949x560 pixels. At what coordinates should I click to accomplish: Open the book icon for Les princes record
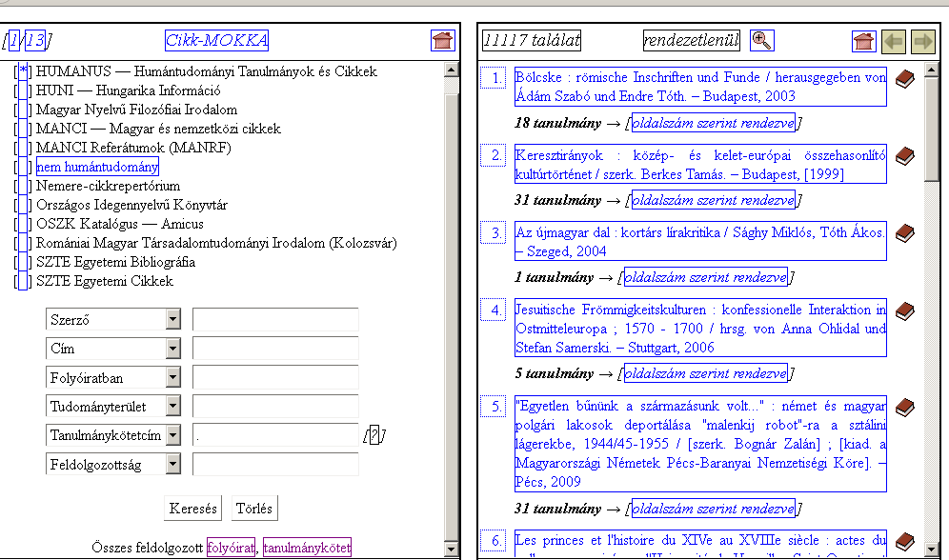904,542
